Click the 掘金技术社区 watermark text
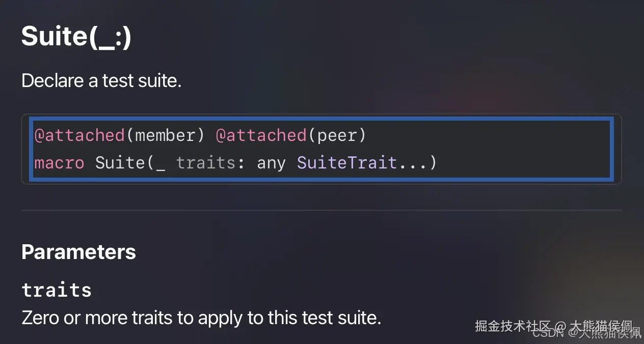644x344 pixels. point(513,326)
